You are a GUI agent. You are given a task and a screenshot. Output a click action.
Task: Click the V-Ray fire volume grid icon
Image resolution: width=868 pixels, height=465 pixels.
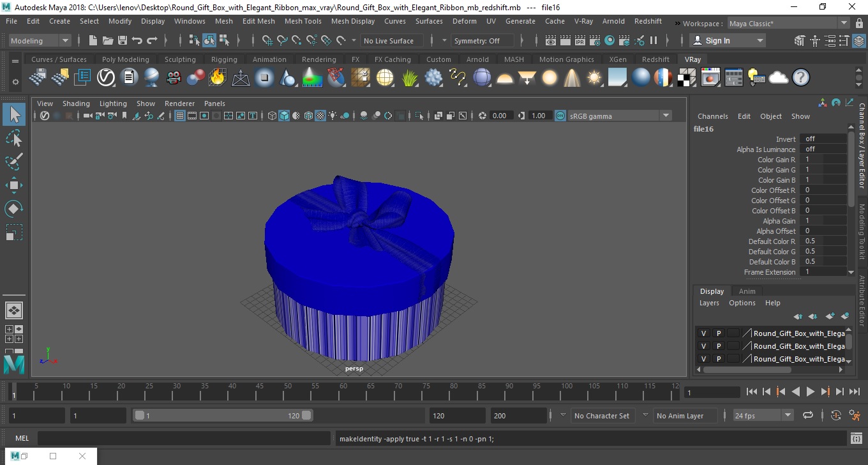click(218, 78)
